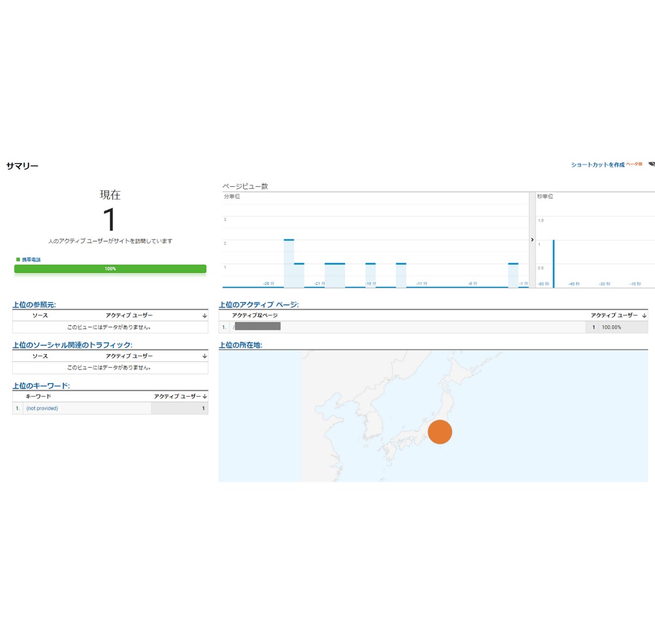Open the 上位のキーワード heading link

41,386
